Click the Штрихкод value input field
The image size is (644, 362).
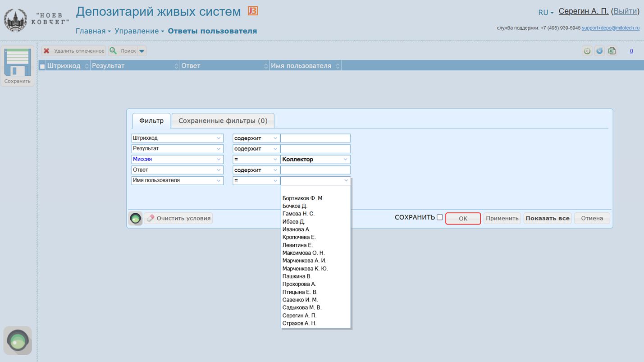point(315,138)
